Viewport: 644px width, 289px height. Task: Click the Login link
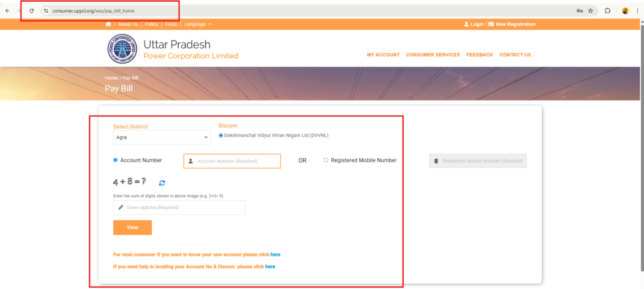(474, 25)
